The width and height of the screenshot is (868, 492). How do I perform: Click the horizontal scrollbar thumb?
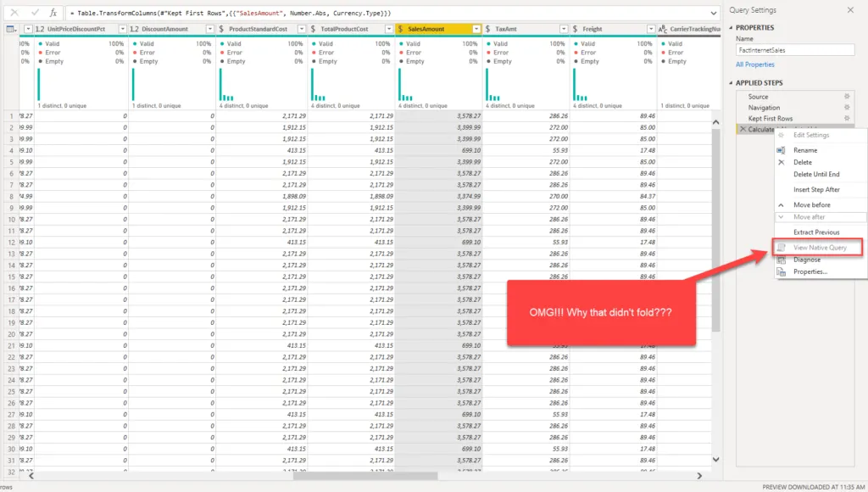click(365, 476)
